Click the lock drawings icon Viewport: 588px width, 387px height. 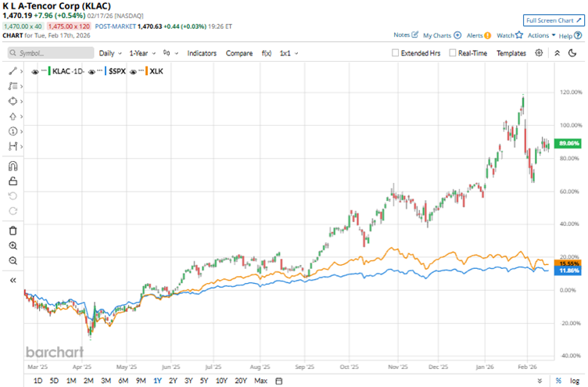point(13,181)
